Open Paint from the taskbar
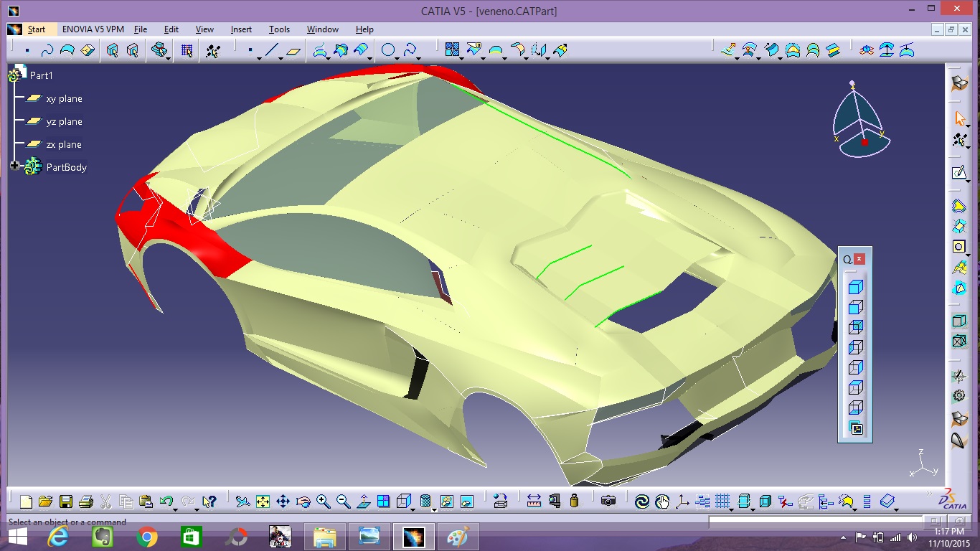The image size is (980, 551). point(457,537)
